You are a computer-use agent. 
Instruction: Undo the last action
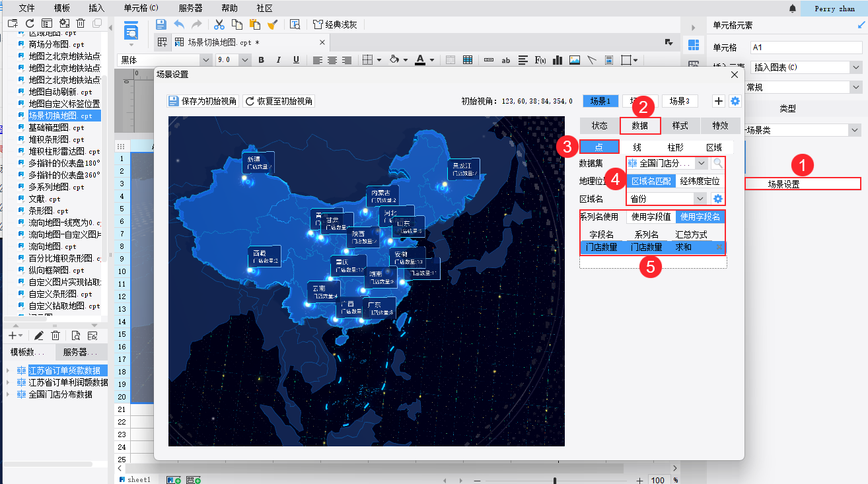click(x=179, y=24)
